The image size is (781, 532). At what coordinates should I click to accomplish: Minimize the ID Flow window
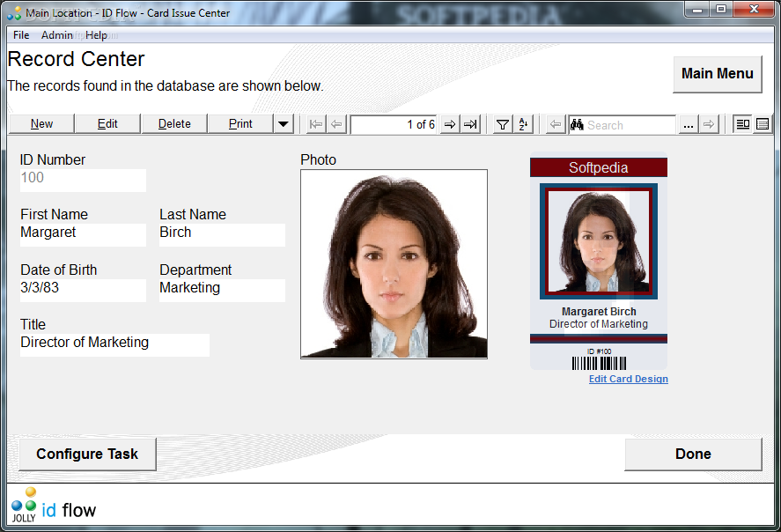[x=698, y=9]
